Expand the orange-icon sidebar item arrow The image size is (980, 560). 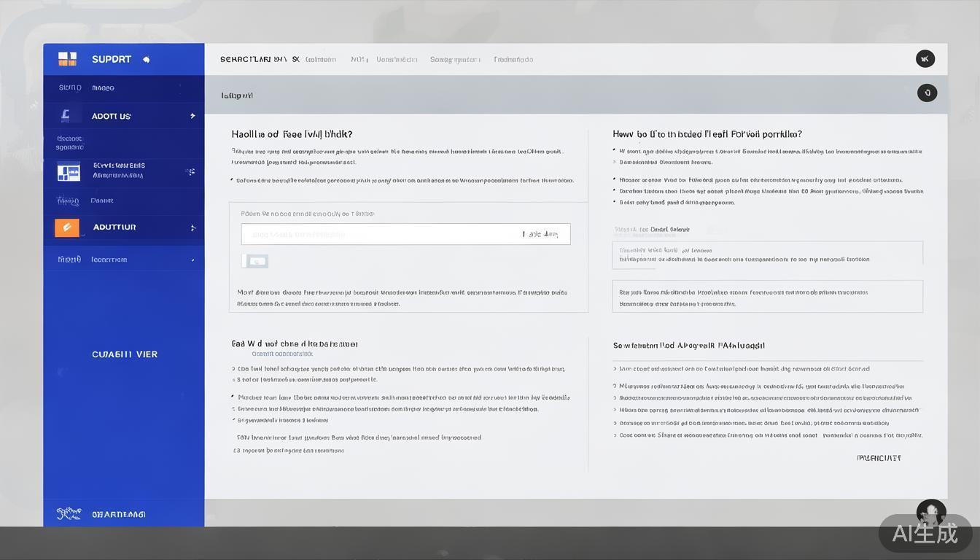[192, 227]
